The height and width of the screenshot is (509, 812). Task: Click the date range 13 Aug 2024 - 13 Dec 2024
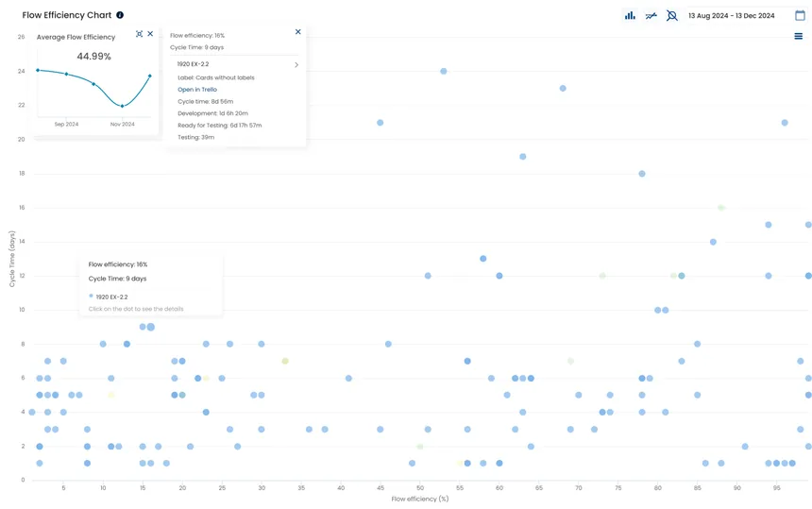(731, 15)
